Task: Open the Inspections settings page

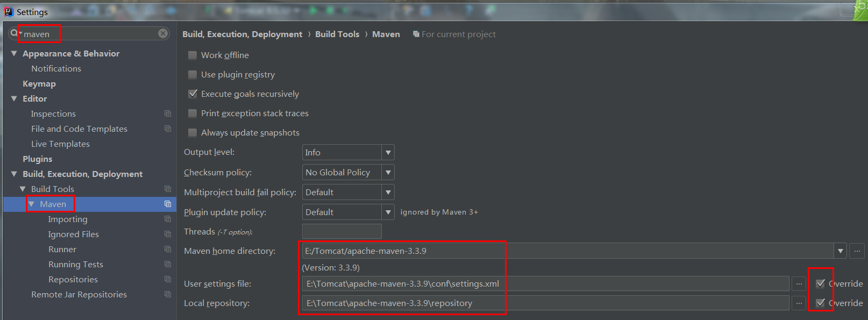Action: click(x=53, y=113)
